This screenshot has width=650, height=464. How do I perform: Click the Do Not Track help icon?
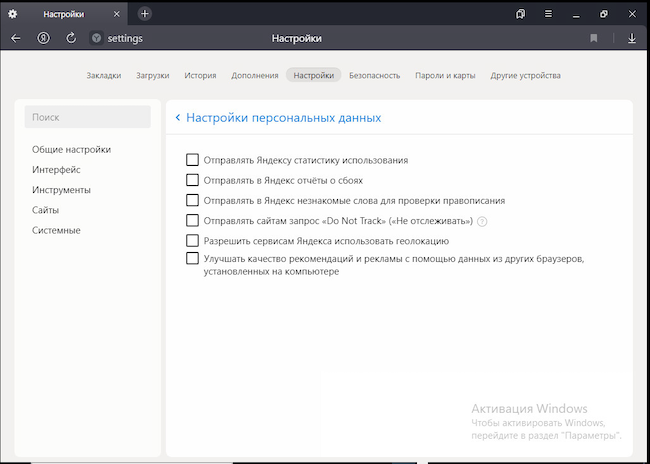tap(482, 221)
